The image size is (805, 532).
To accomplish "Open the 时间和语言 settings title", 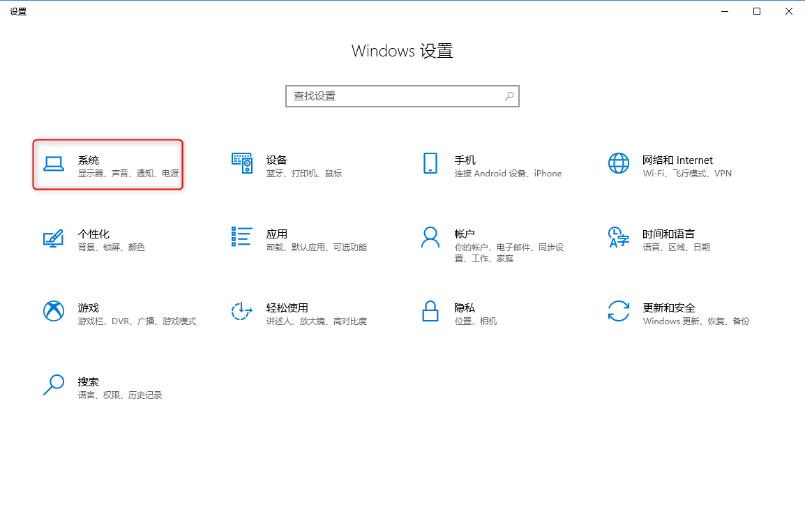I will pos(668,234).
